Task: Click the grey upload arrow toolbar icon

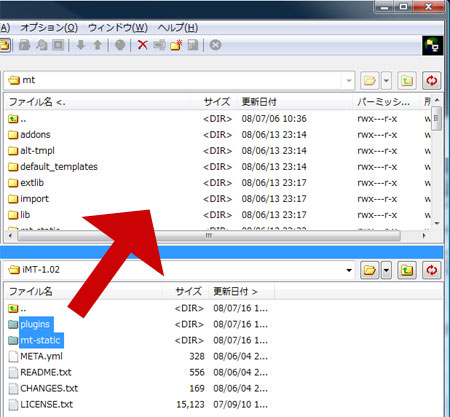Action: click(97, 45)
